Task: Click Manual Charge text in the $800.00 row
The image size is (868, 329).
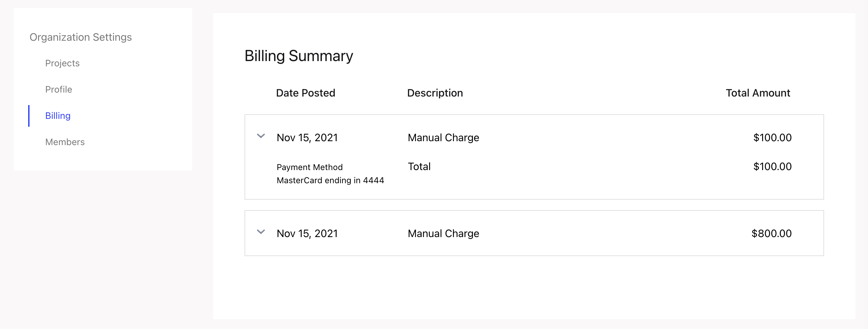Action: coord(443,233)
